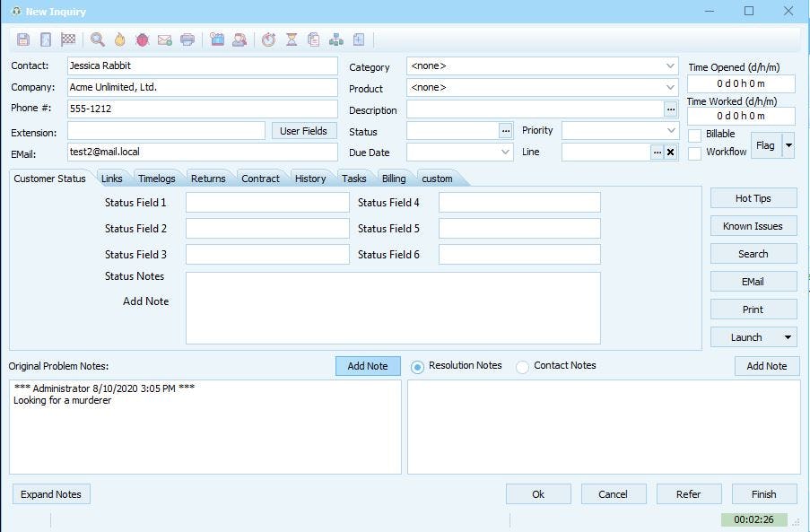Click the Known Issues button
The height and width of the screenshot is (532, 810).
[753, 225]
